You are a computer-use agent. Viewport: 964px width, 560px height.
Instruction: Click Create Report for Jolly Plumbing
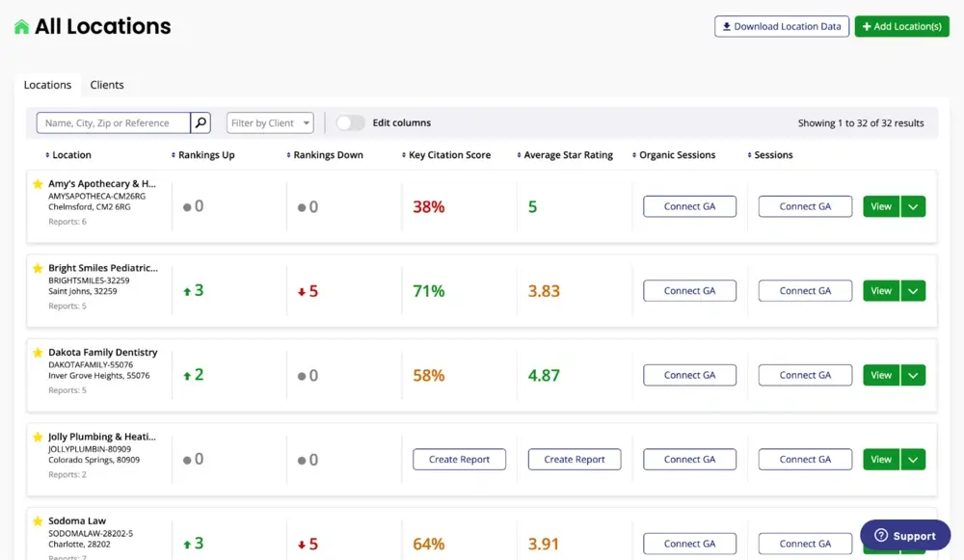pos(460,460)
